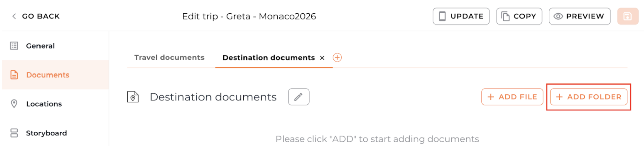Click the back chevron arrow icon
The height and width of the screenshot is (147, 644).
pos(14,16)
